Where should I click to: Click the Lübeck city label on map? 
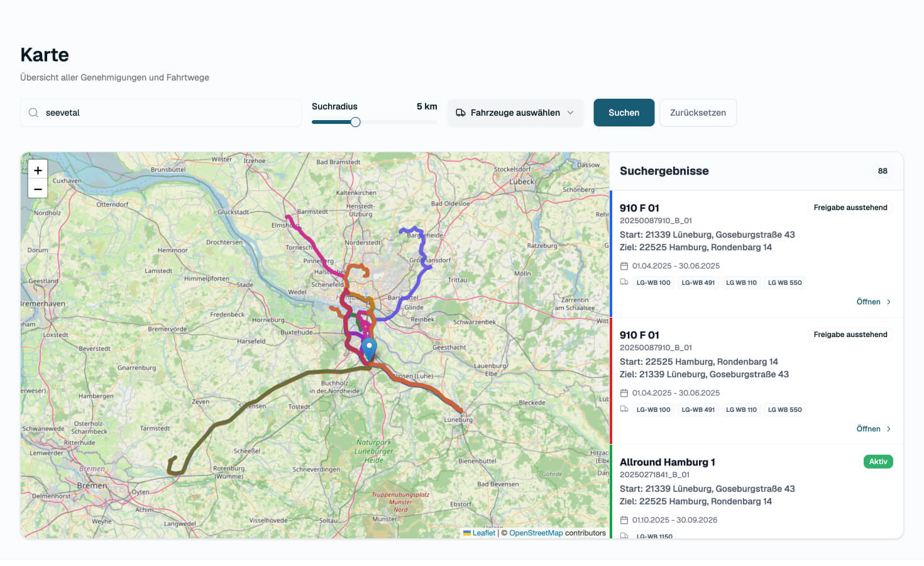pos(522,181)
